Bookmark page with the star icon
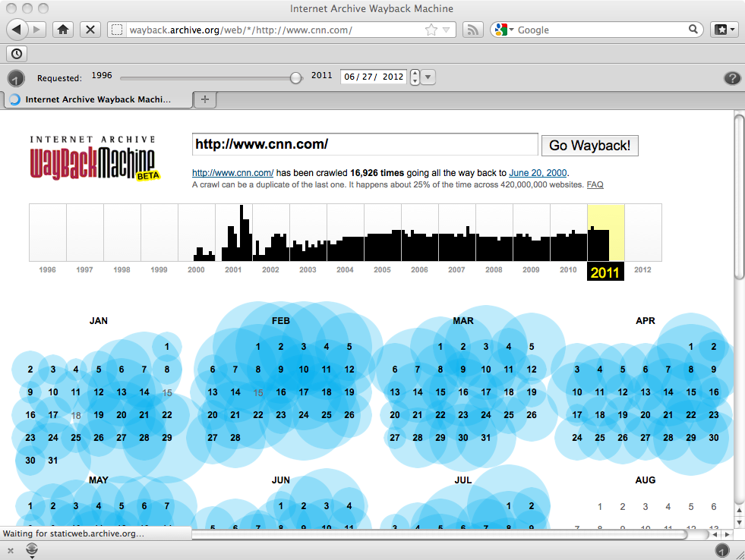The width and height of the screenshot is (745, 560). [x=431, y=30]
